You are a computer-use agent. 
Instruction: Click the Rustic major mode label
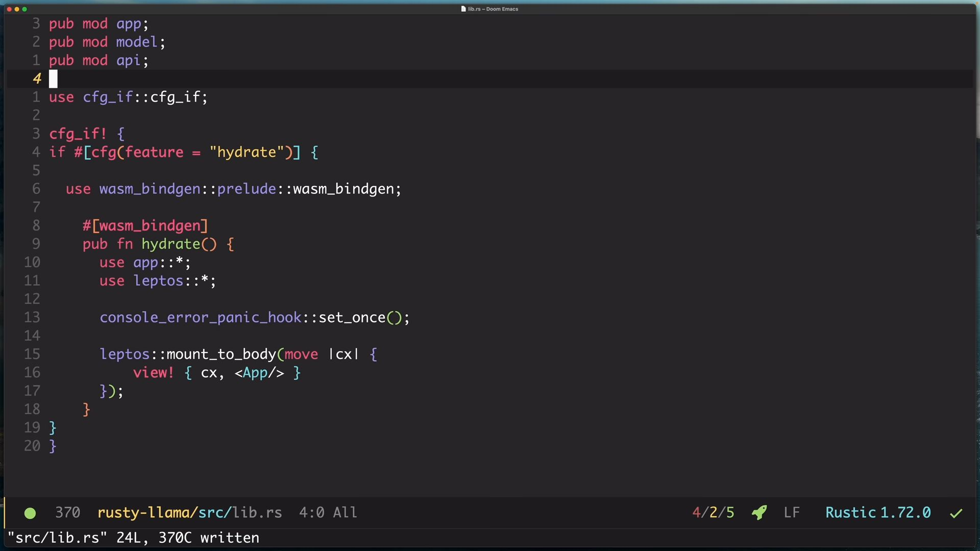click(850, 512)
